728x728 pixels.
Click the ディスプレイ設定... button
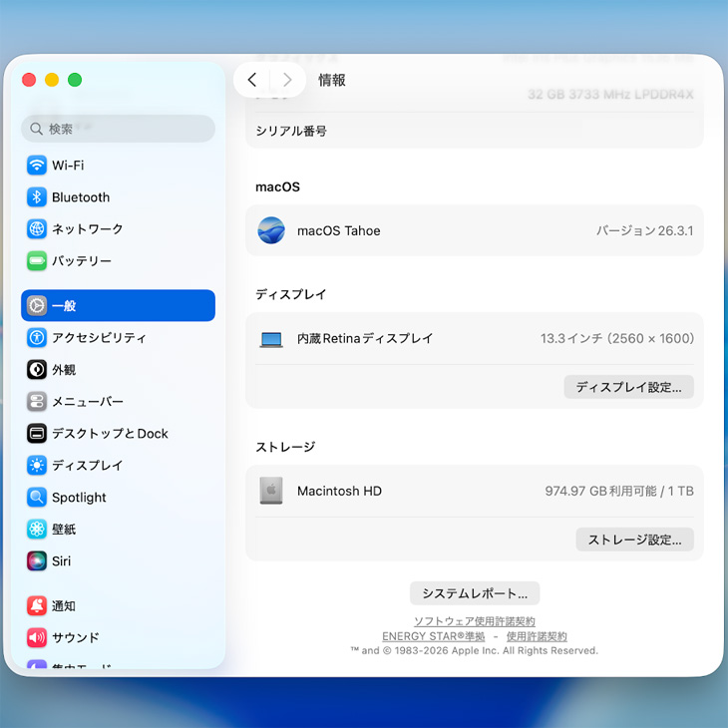click(x=628, y=387)
